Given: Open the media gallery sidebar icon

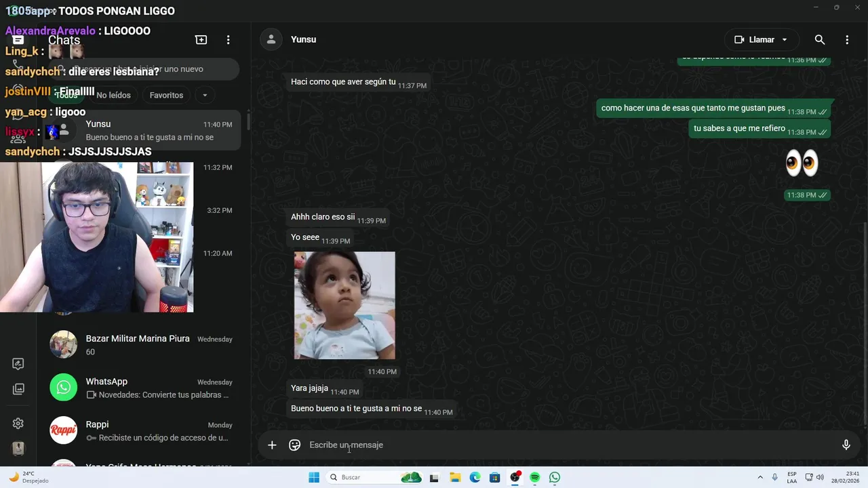Looking at the screenshot, I should 18,389.
